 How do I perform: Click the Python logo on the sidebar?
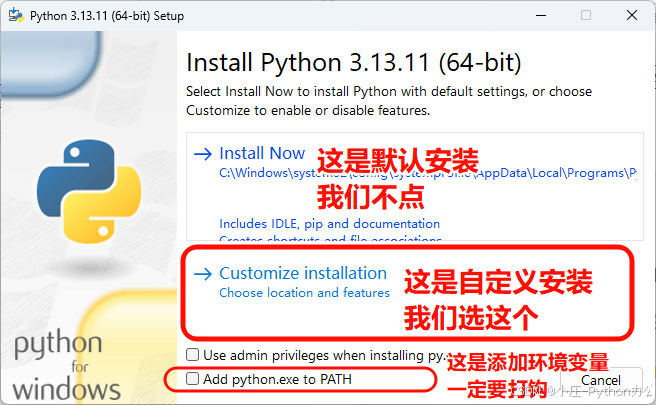[89, 191]
